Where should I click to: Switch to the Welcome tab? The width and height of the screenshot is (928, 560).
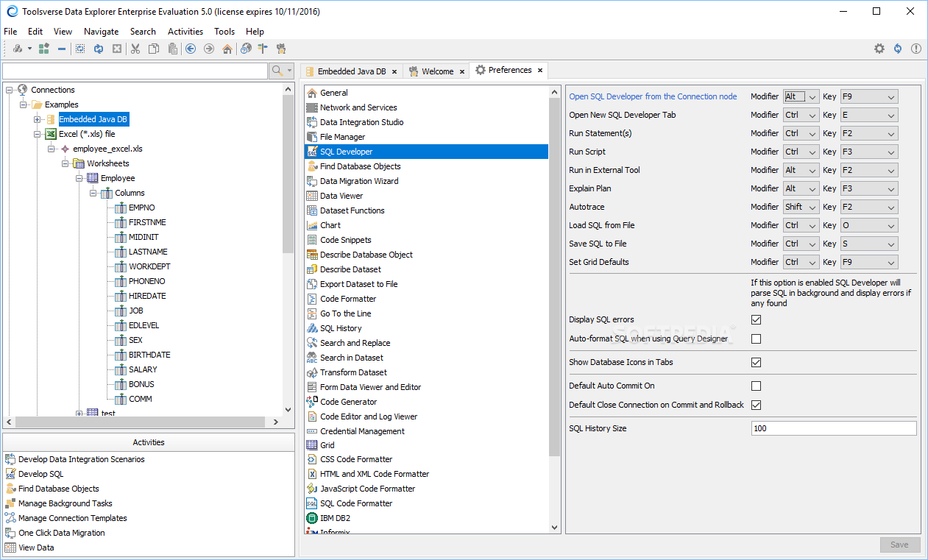[436, 71]
